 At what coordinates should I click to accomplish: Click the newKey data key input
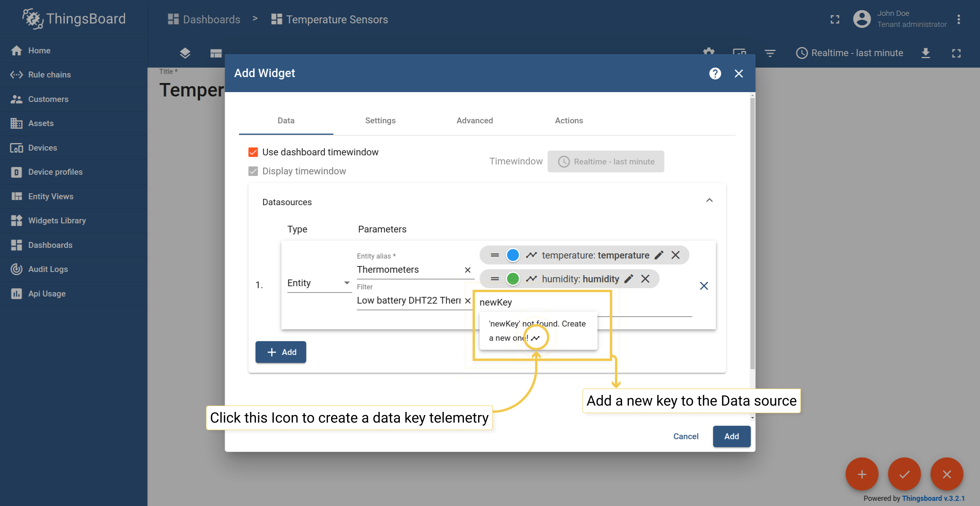click(x=585, y=303)
